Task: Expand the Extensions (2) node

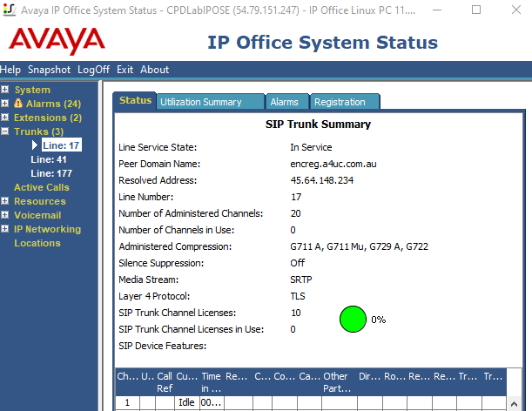Action: coord(4,118)
